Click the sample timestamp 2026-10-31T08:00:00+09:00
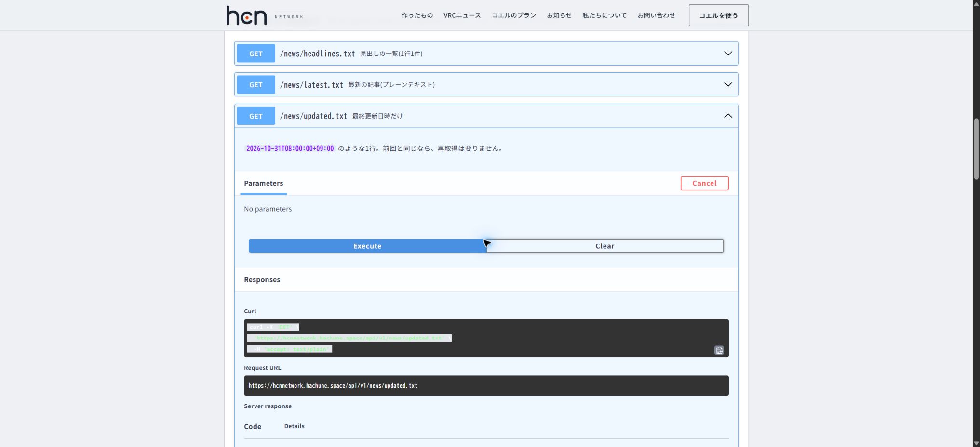The width and height of the screenshot is (980, 447). click(290, 149)
